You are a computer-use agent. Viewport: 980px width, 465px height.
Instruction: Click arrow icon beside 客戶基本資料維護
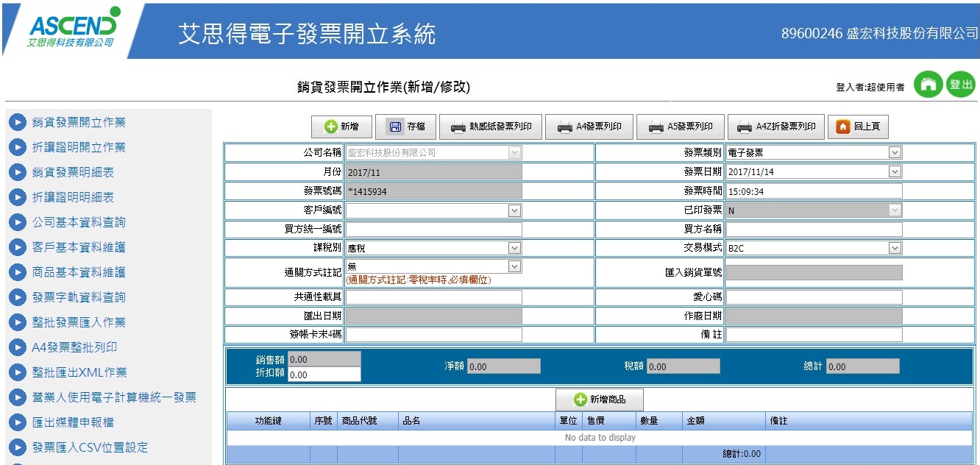17,247
